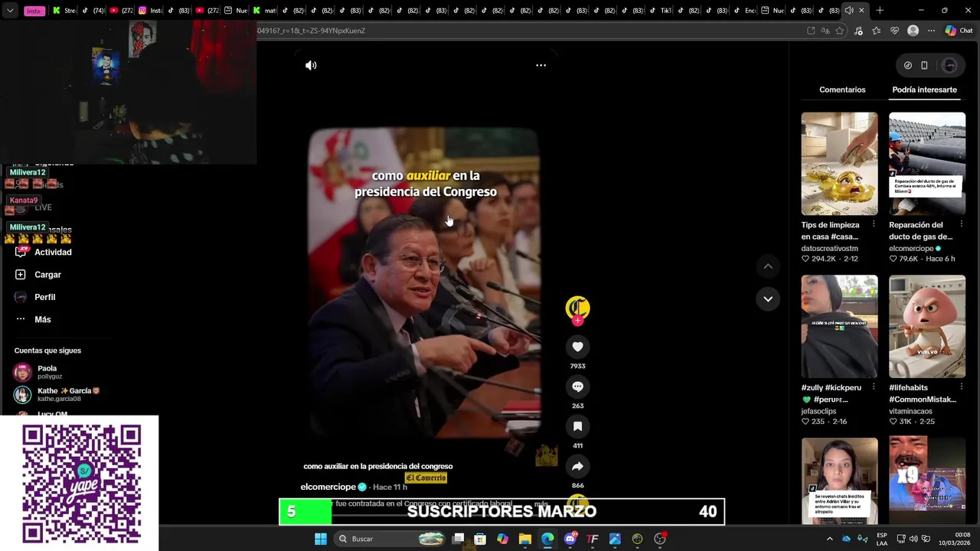Open Edge browser essentials heart icon

point(894,31)
